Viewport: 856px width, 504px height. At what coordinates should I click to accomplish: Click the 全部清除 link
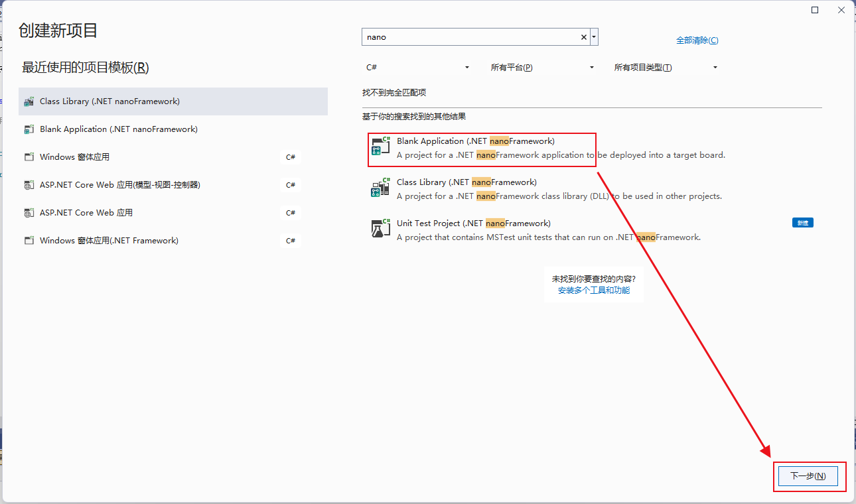[x=697, y=40]
